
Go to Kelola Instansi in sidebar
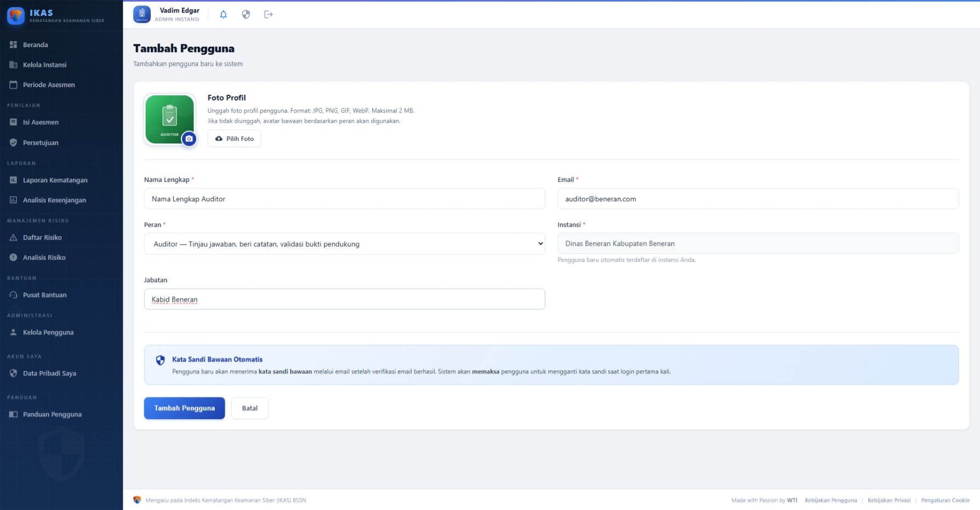[x=44, y=65]
